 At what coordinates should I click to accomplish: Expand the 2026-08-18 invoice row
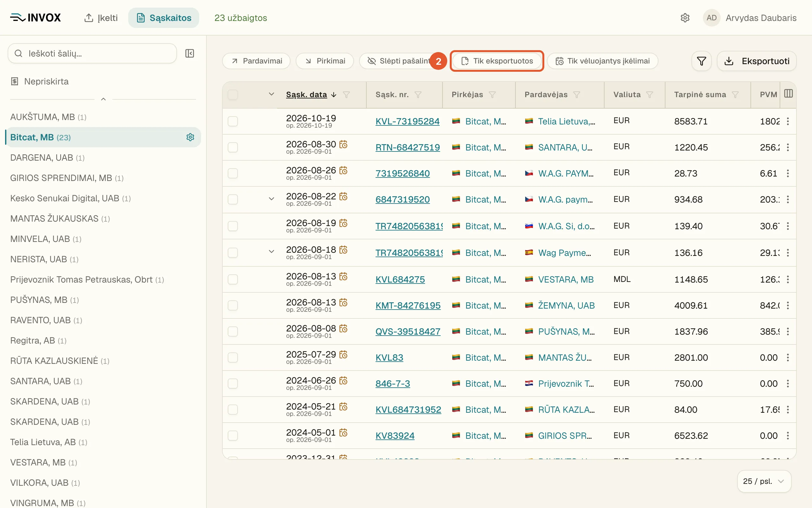pos(272,252)
